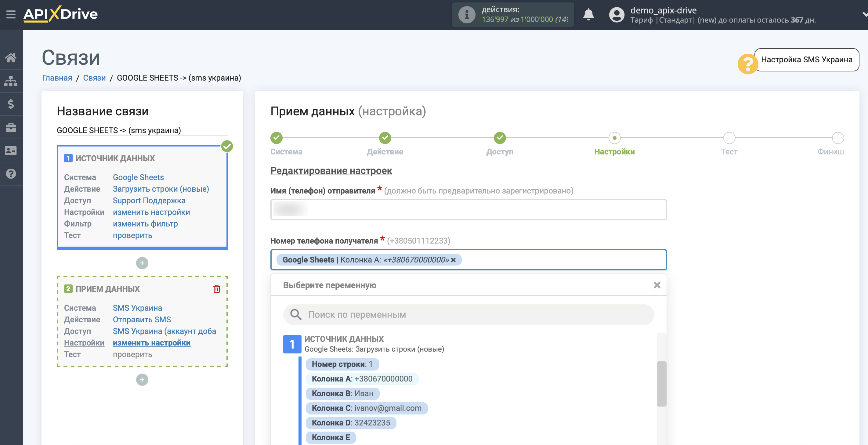This screenshot has width=868, height=445.
Task: Click the variable search magnifier icon
Action: [x=295, y=315]
